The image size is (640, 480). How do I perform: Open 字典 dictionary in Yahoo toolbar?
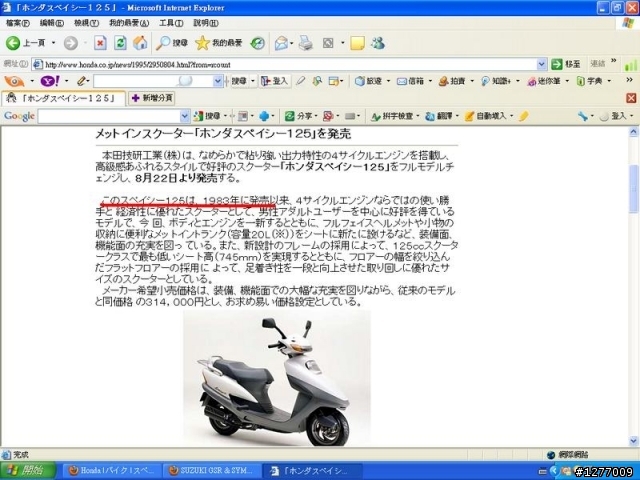(x=589, y=81)
